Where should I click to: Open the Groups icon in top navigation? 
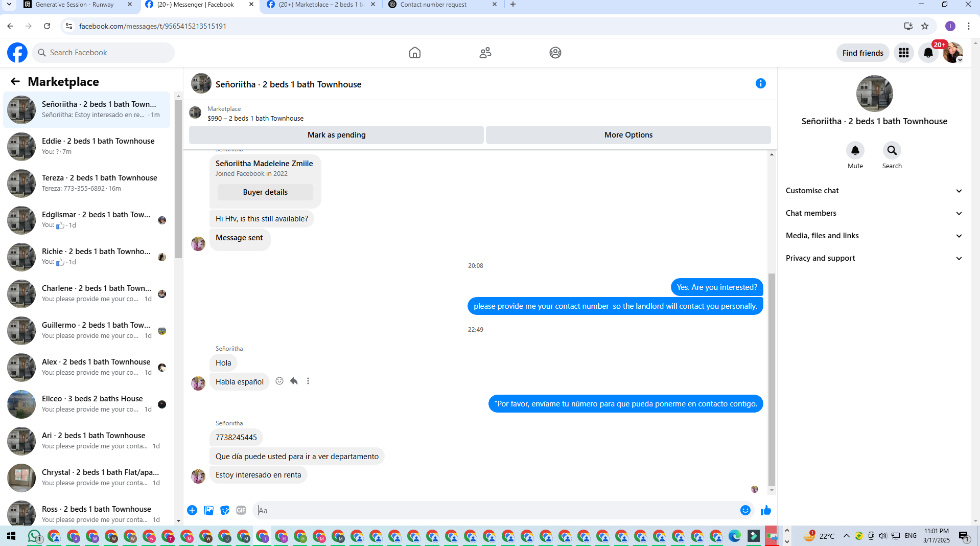tap(555, 53)
